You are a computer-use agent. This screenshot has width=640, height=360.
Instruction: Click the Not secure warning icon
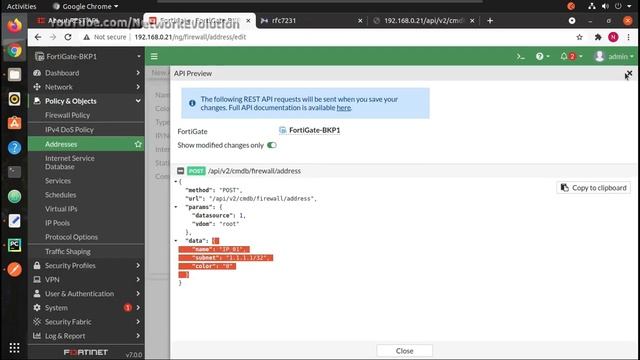86,37
